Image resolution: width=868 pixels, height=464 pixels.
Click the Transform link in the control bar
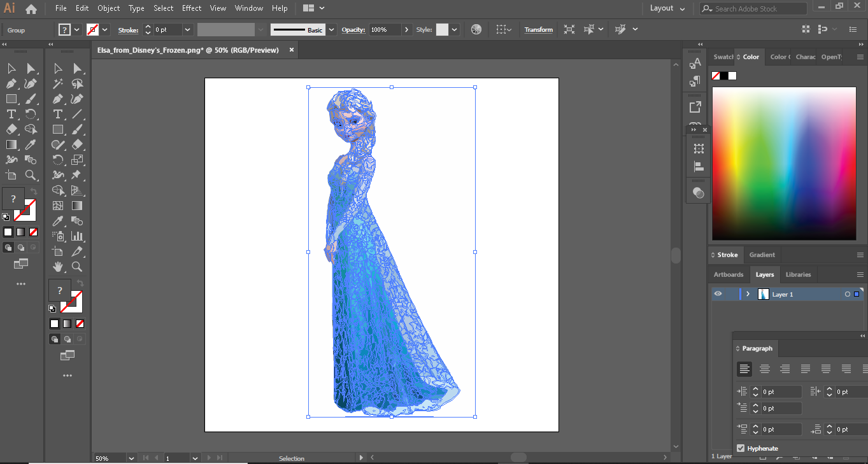coord(538,30)
